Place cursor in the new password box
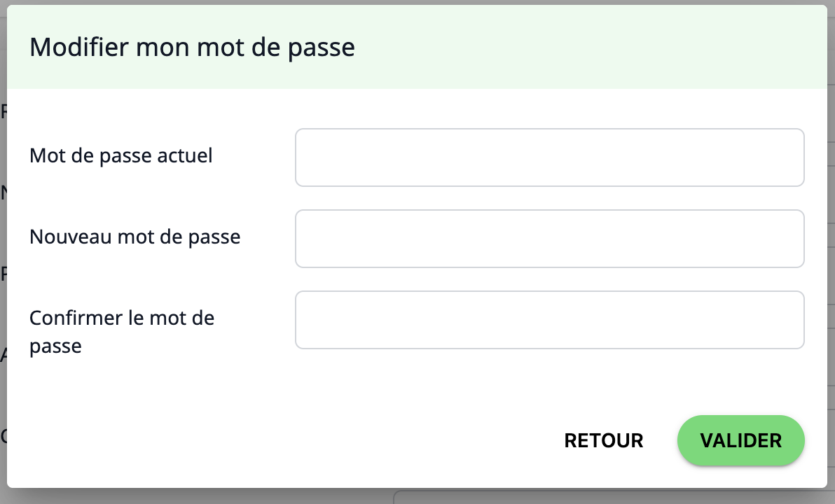 point(549,239)
